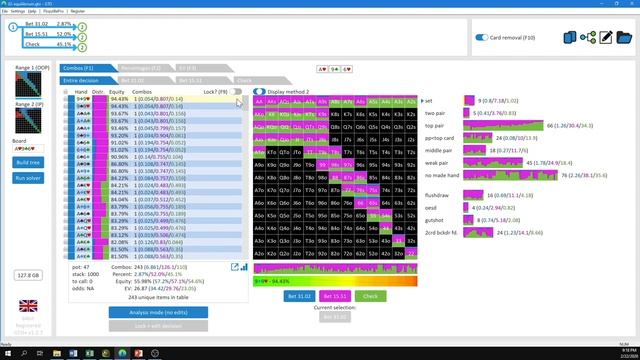The height and width of the screenshot is (360, 640).
Task: Tick checkbox of the 90.96% equity row
Action: click(x=66, y=157)
